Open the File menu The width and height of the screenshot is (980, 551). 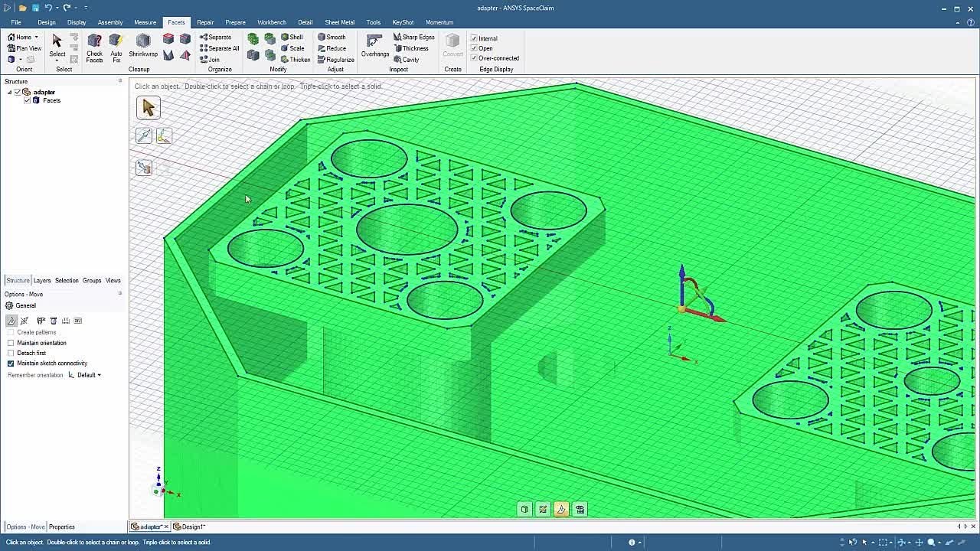click(16, 22)
